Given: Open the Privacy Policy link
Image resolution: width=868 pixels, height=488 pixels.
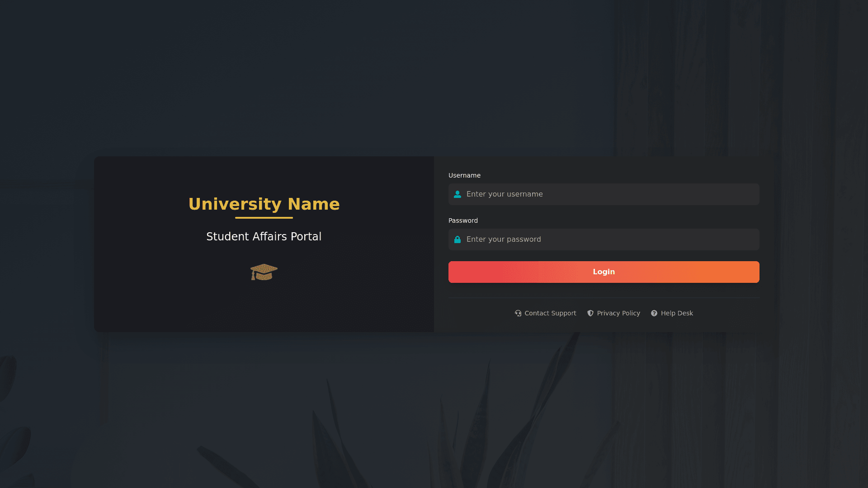Looking at the screenshot, I should pos(618,313).
